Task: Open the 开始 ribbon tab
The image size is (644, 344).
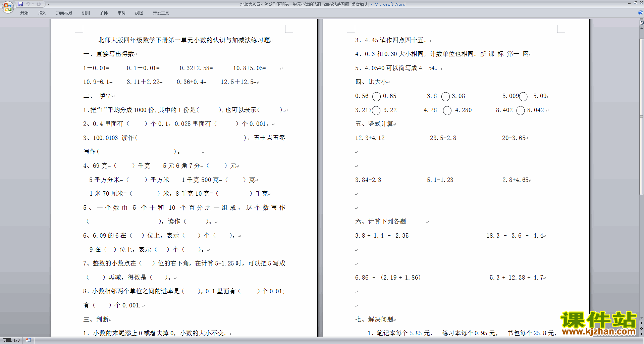Action: click(24, 13)
